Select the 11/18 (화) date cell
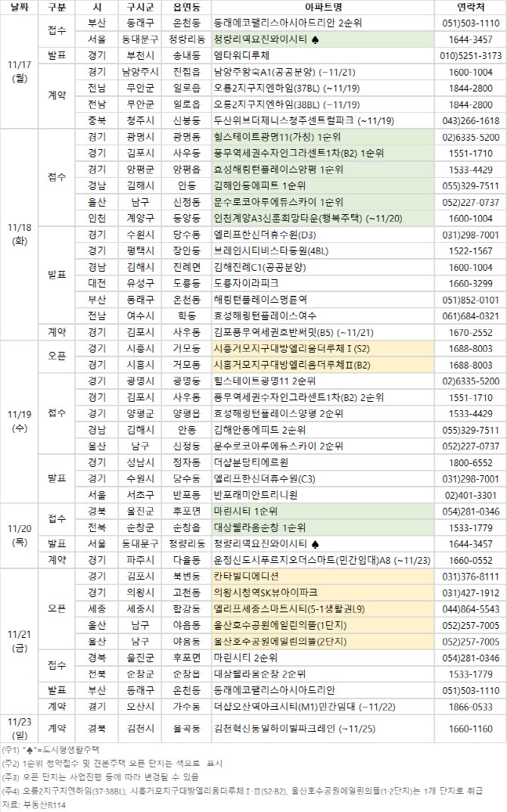Viewport: 507px width, 812px height. click(18, 235)
